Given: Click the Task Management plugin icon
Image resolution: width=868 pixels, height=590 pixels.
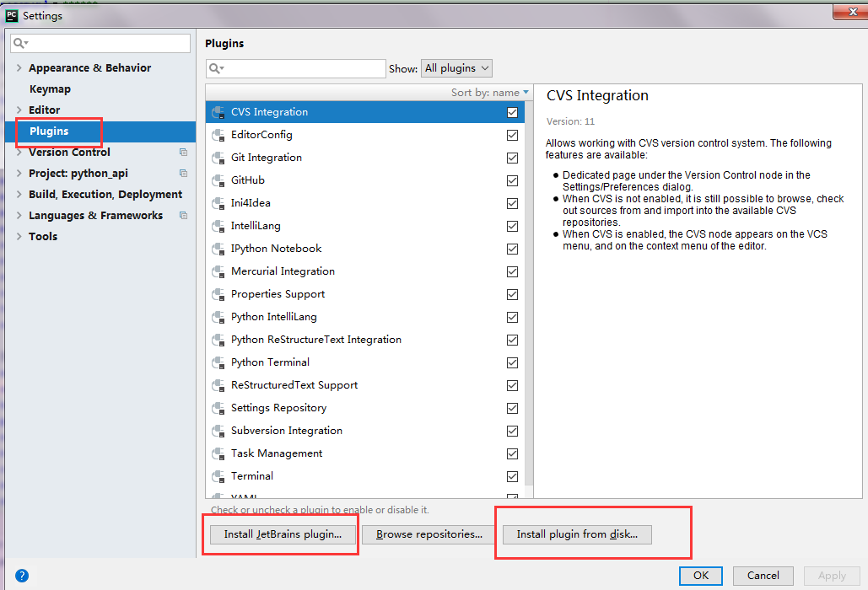Looking at the screenshot, I should click(218, 453).
